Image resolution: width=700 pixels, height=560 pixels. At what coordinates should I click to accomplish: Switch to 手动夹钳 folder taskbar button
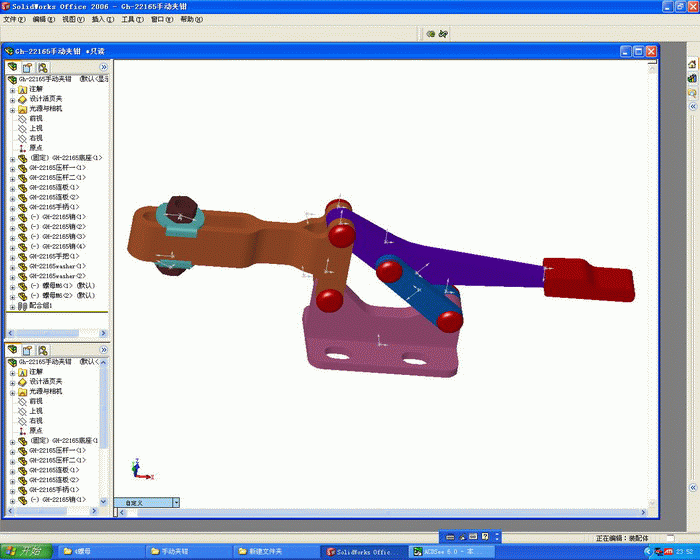[188, 552]
